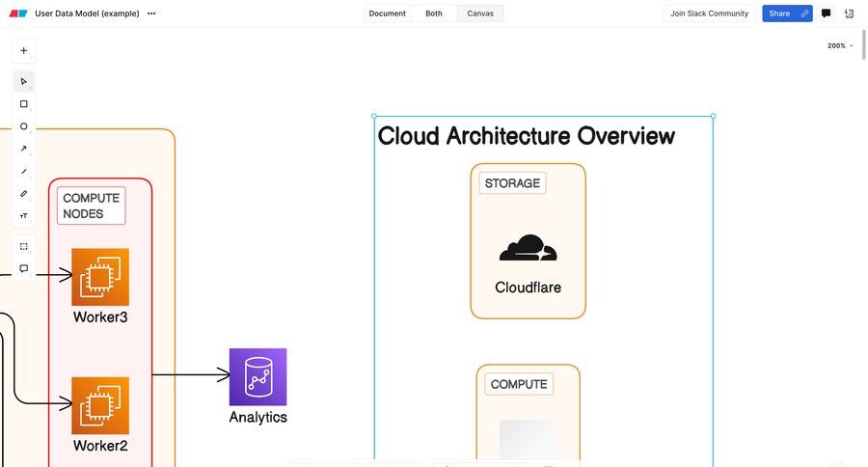Select the Text tool
The height and width of the screenshot is (467, 868).
24,215
